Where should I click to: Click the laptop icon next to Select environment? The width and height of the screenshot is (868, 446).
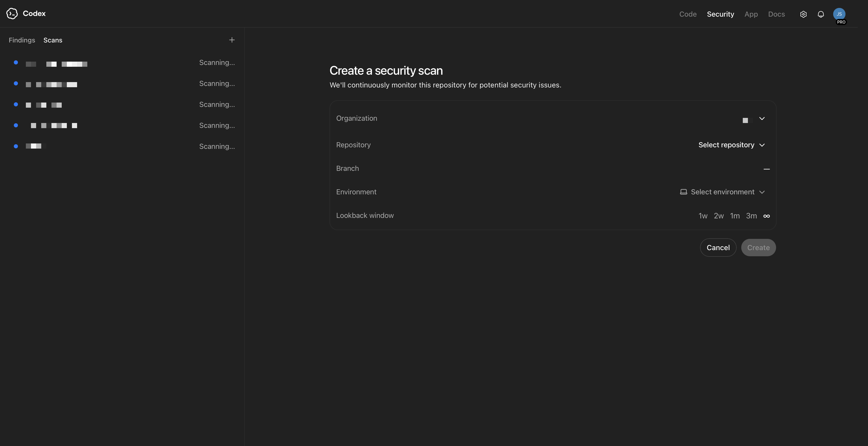[x=683, y=192]
